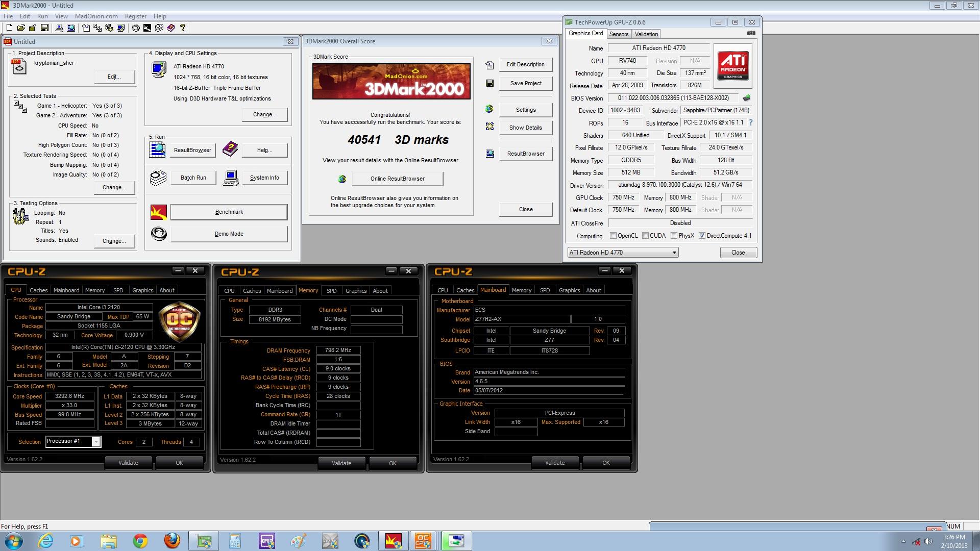
Task: Click the Close button in GPU-Z
Action: pyautogui.click(x=738, y=253)
